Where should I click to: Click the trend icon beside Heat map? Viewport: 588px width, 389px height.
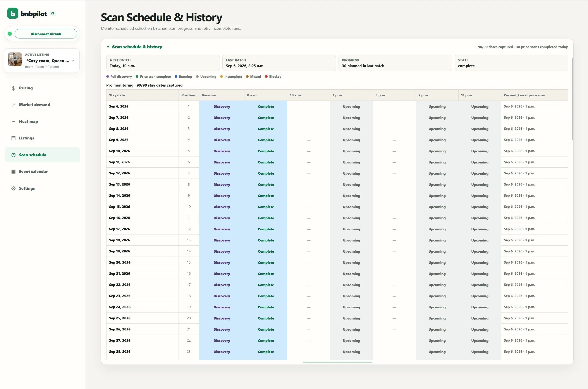(x=13, y=122)
